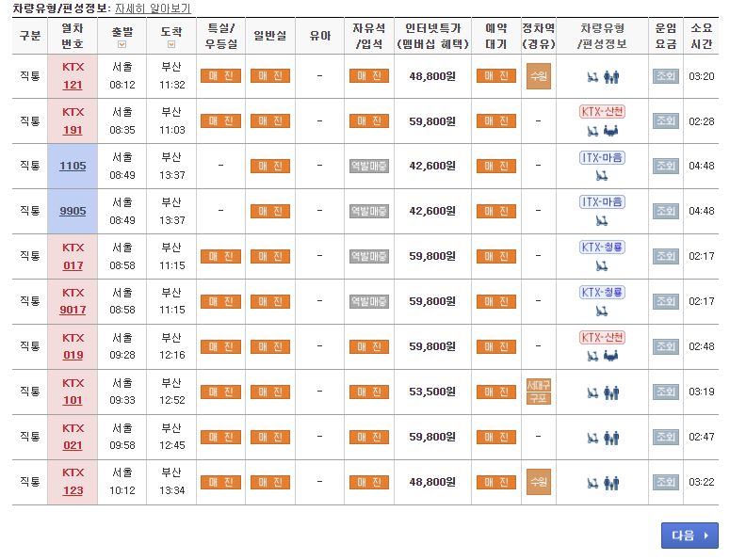Click ITX-마음 badge for train 1105
The image size is (730, 560).
(x=602, y=158)
